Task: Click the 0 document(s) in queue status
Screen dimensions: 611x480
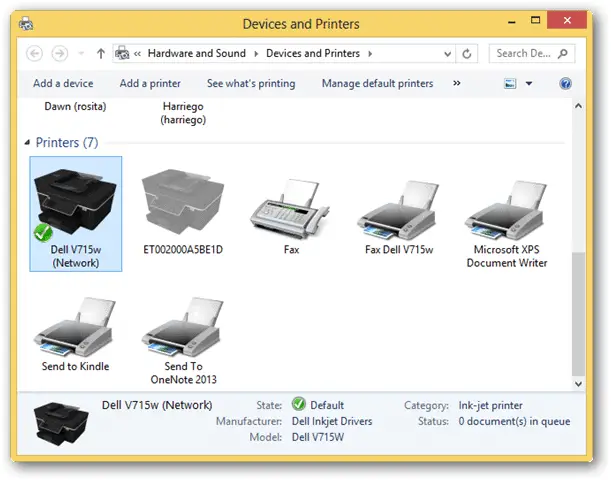Action: click(x=514, y=421)
